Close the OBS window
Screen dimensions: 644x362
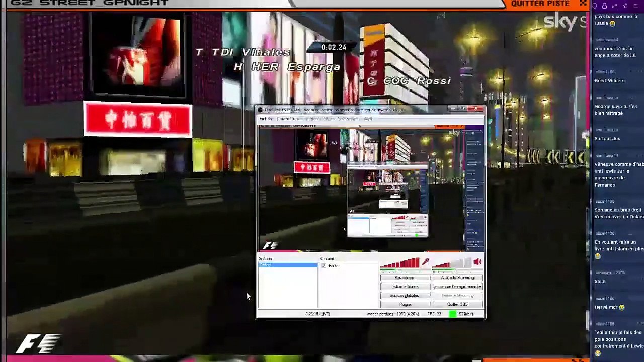475,109
